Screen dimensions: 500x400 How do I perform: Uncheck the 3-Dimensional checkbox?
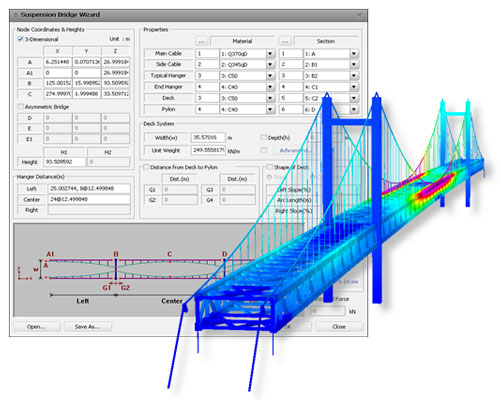(20, 39)
